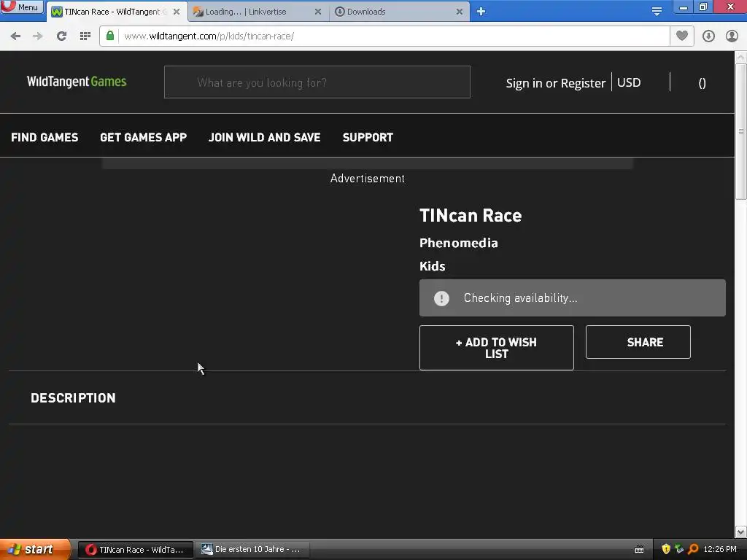Click Sign in or Register
Viewport: 747px width, 560px height.
point(555,83)
